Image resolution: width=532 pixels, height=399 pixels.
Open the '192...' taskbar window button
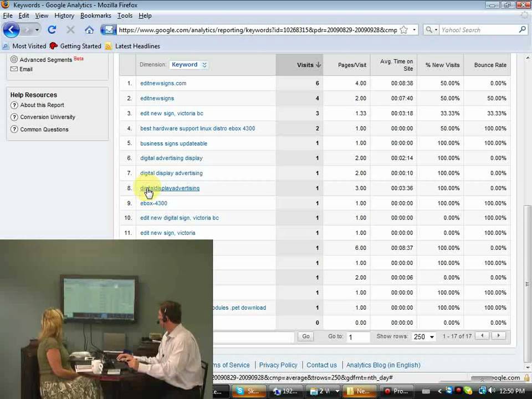[x=285, y=391]
